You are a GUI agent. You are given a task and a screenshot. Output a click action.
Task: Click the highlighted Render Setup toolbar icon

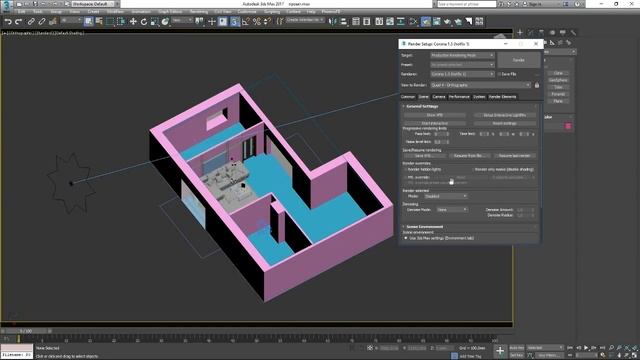(x=426, y=22)
